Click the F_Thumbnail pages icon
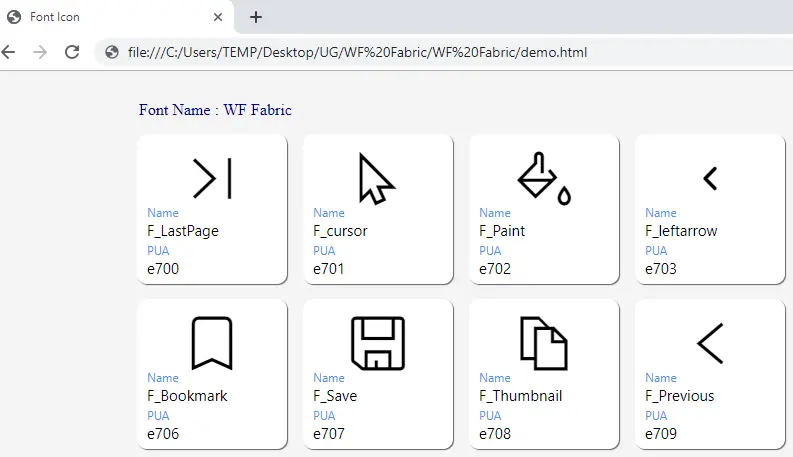Viewport: 793px width, 457px height. click(x=544, y=343)
